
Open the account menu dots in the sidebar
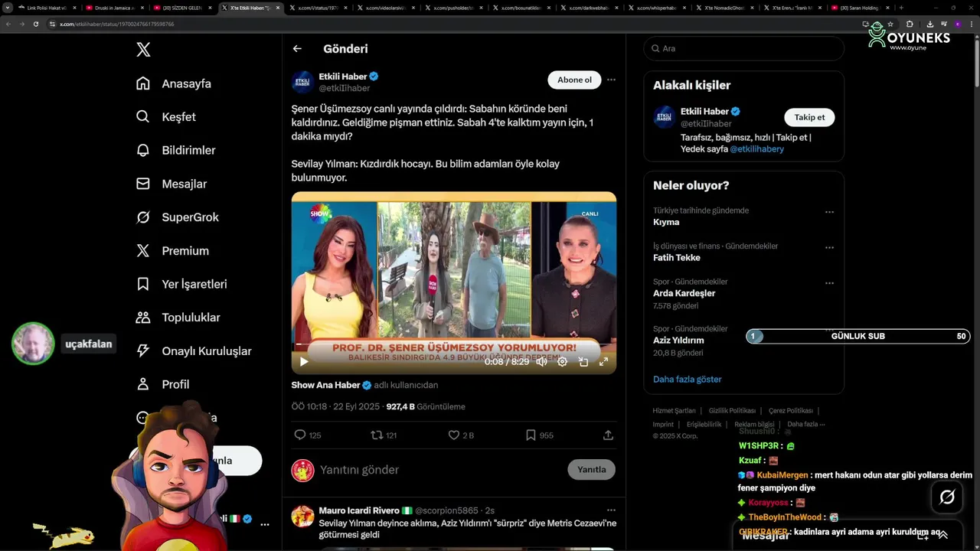coord(265,525)
